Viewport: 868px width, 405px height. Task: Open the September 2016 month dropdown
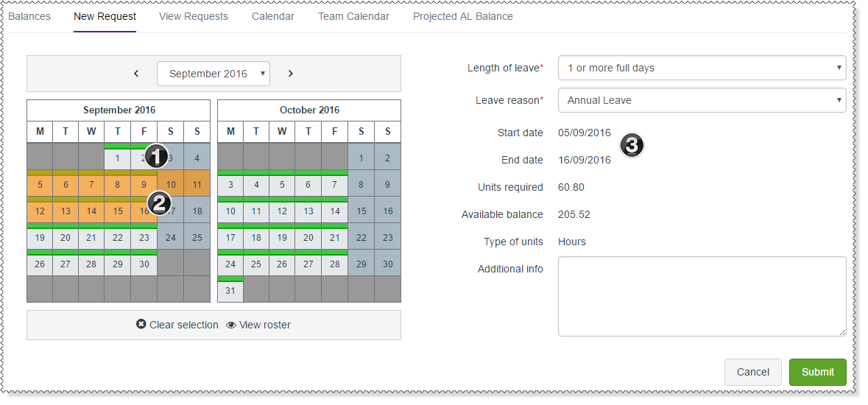click(x=214, y=74)
